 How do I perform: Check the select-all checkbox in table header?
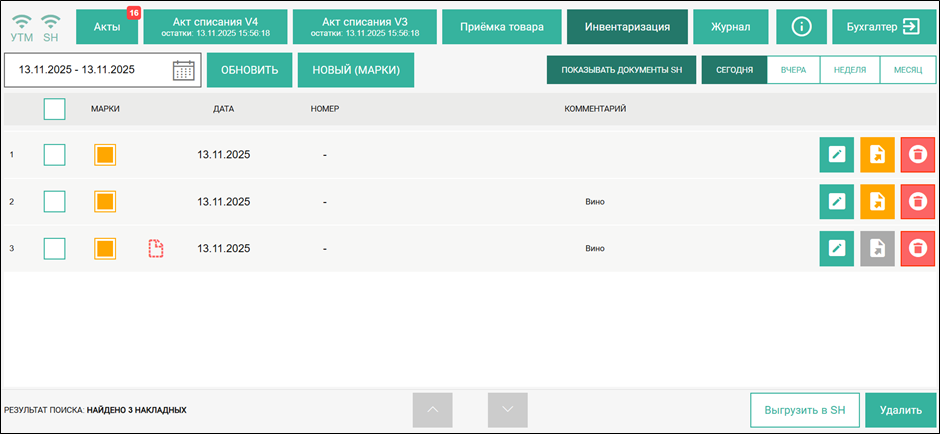point(55,108)
